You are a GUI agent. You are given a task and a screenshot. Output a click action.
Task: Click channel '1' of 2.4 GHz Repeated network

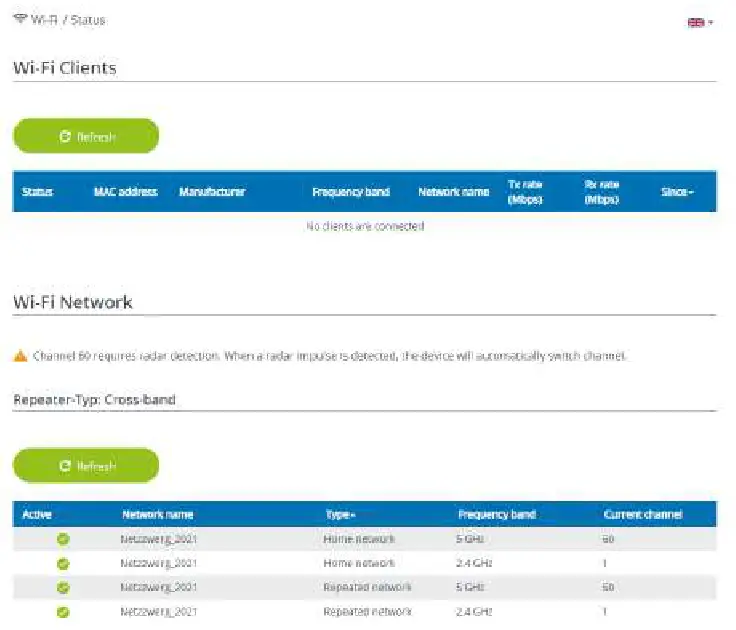[605, 612]
